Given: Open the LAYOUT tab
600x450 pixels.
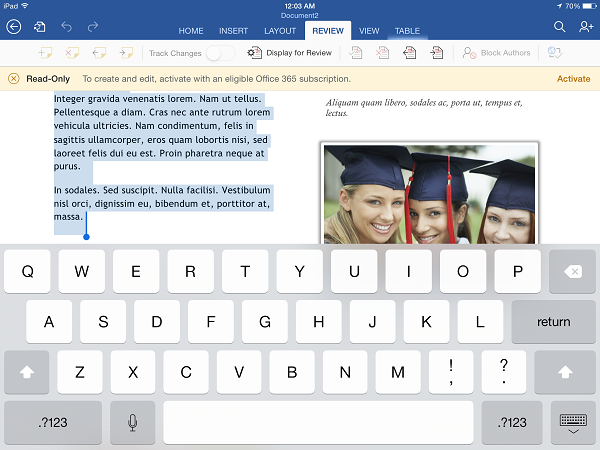Looking at the screenshot, I should [280, 31].
